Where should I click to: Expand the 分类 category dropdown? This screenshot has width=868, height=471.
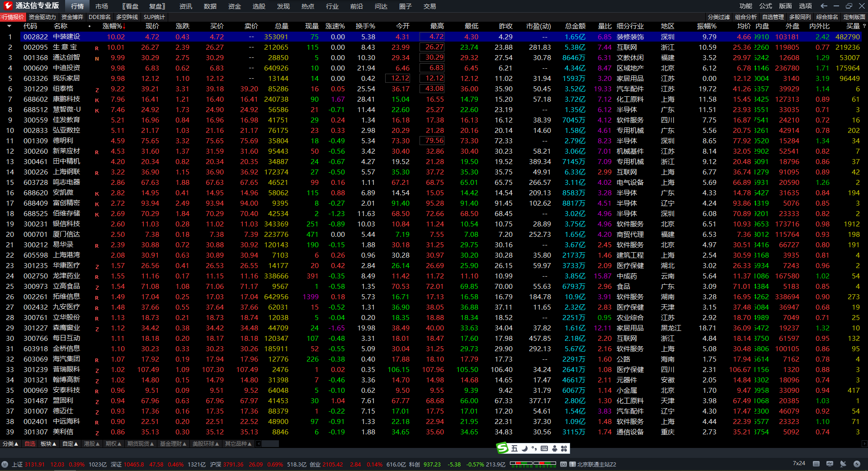click(x=10, y=444)
